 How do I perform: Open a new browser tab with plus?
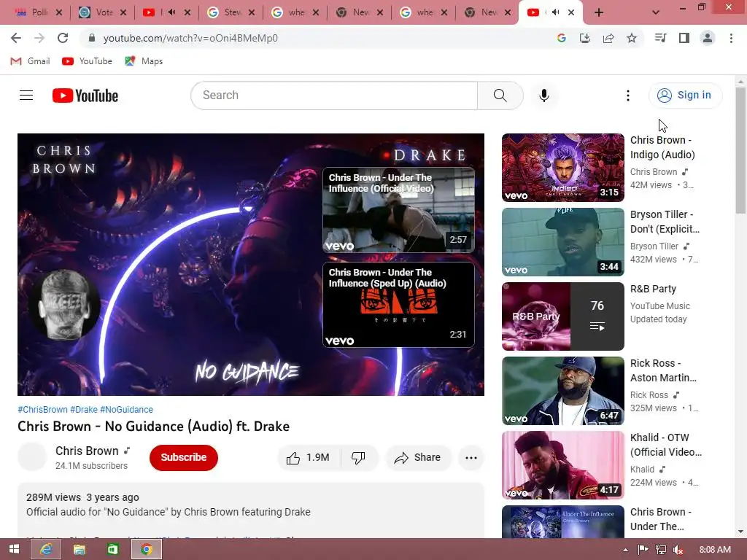click(599, 12)
